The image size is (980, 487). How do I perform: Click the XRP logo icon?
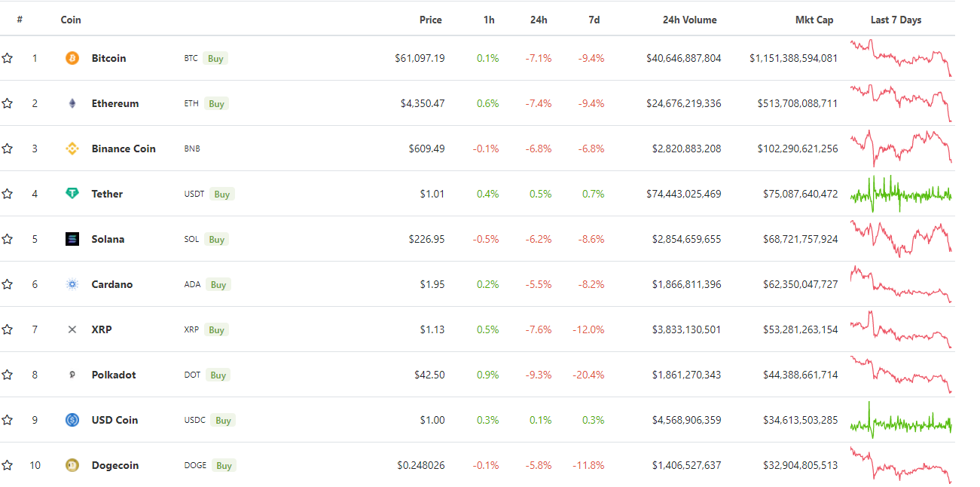(x=72, y=329)
